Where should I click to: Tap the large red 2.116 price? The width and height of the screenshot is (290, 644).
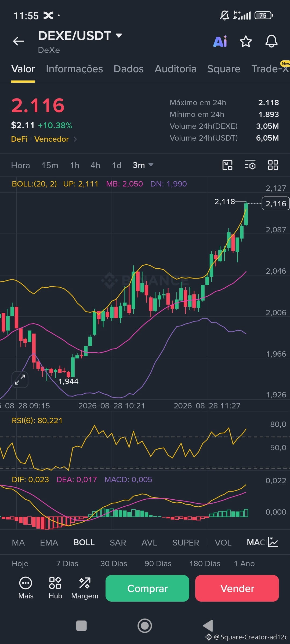tap(38, 105)
